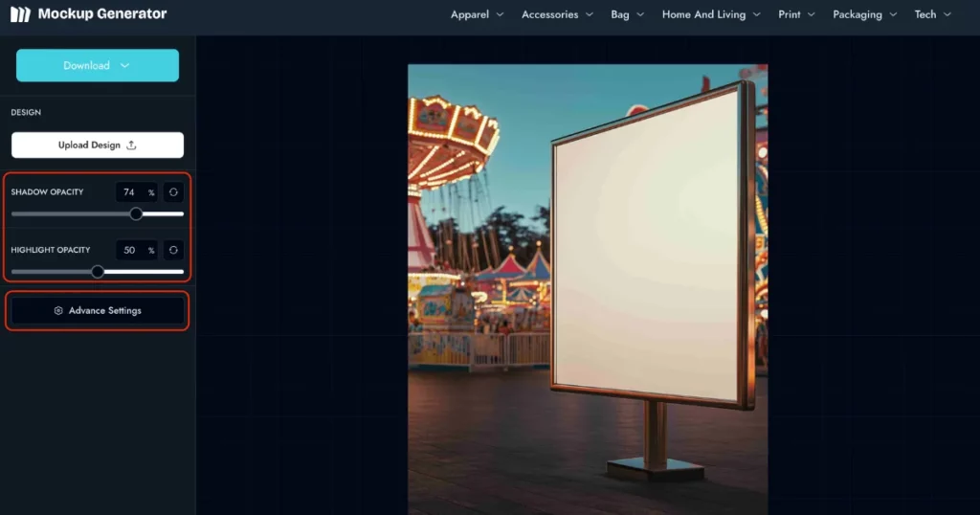Click the gear icon in Advance Settings
Viewport: 980px width, 515px height.
(x=58, y=311)
